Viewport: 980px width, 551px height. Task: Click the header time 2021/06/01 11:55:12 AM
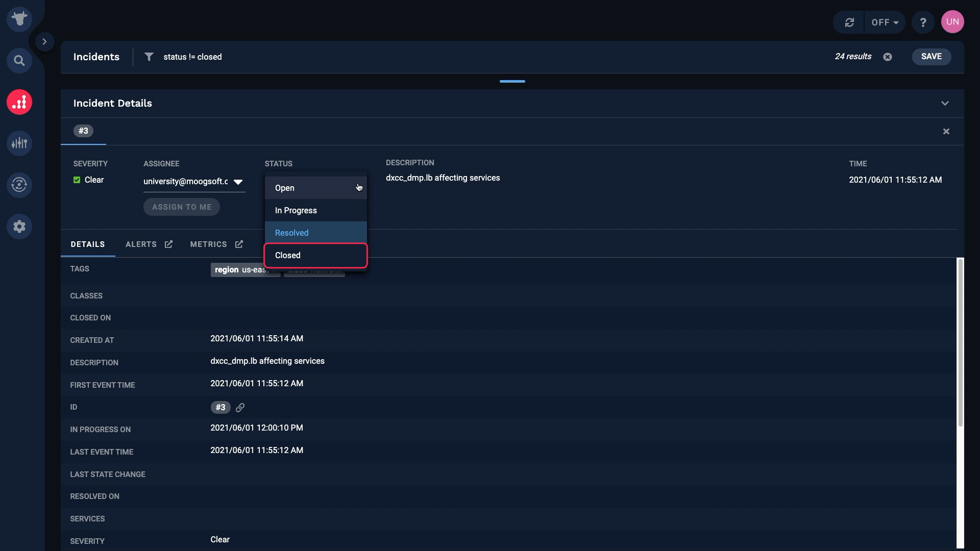tap(895, 180)
